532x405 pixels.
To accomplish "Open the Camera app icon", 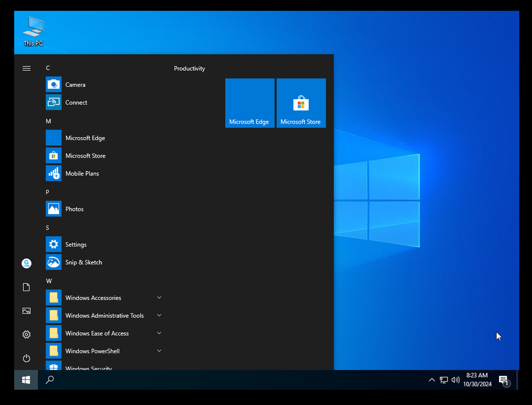I will tap(54, 85).
